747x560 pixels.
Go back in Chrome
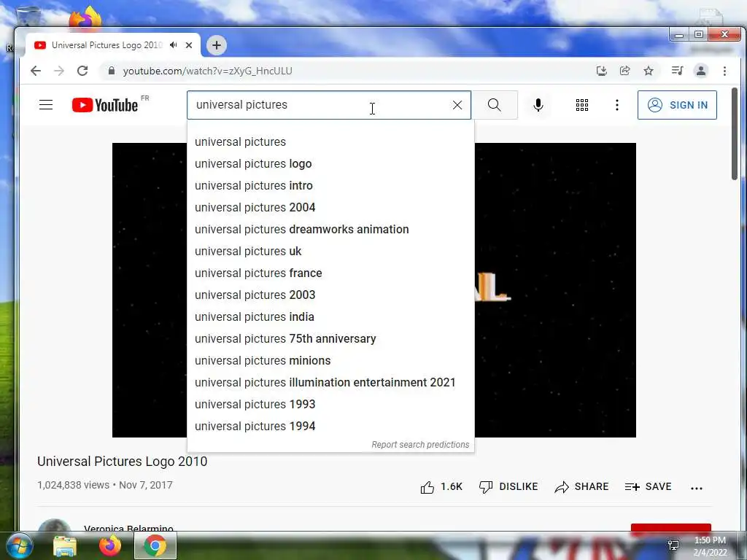(36, 71)
